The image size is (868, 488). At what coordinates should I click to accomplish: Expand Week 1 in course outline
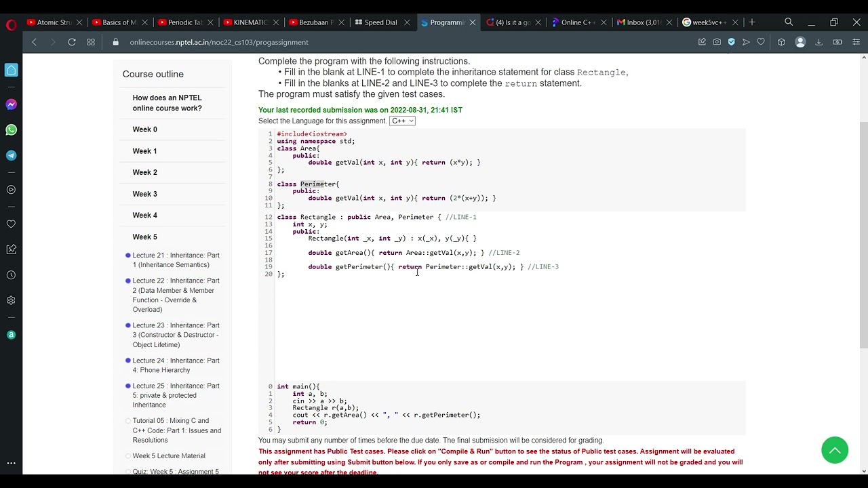(x=144, y=151)
